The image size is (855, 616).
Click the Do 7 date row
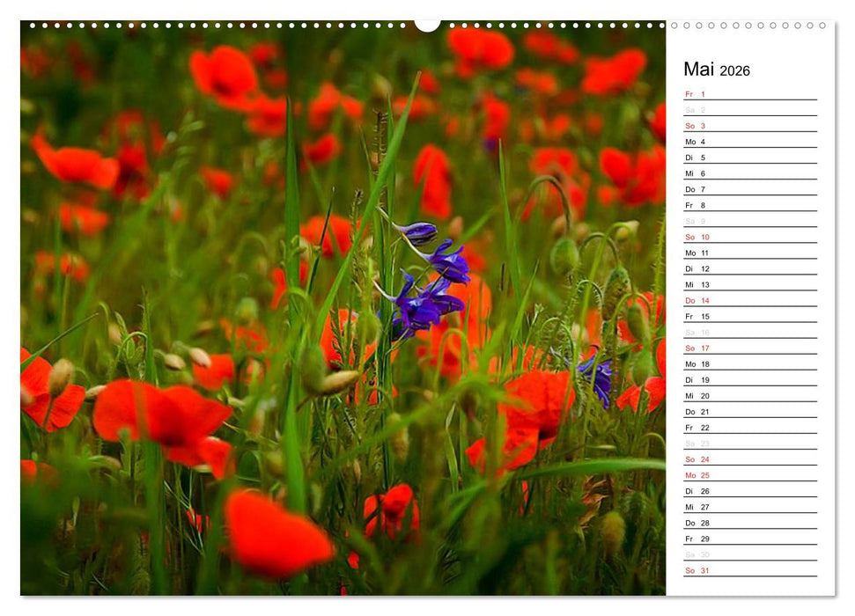click(748, 191)
